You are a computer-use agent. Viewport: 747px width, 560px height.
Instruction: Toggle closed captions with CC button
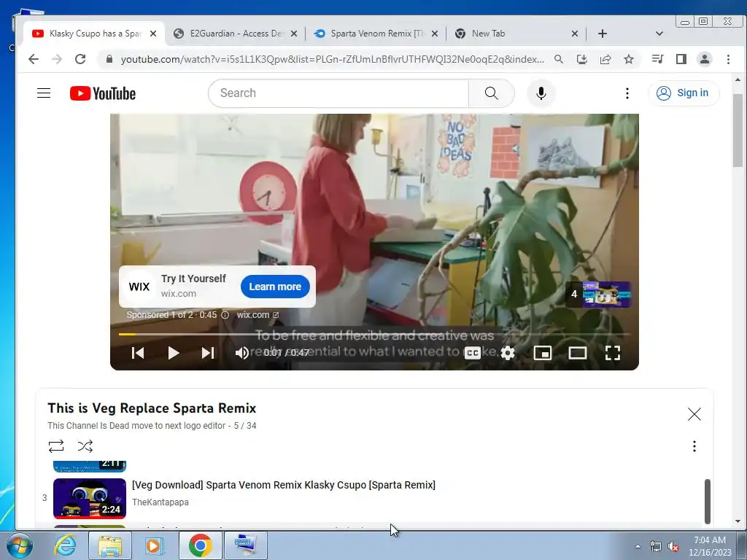coord(473,353)
